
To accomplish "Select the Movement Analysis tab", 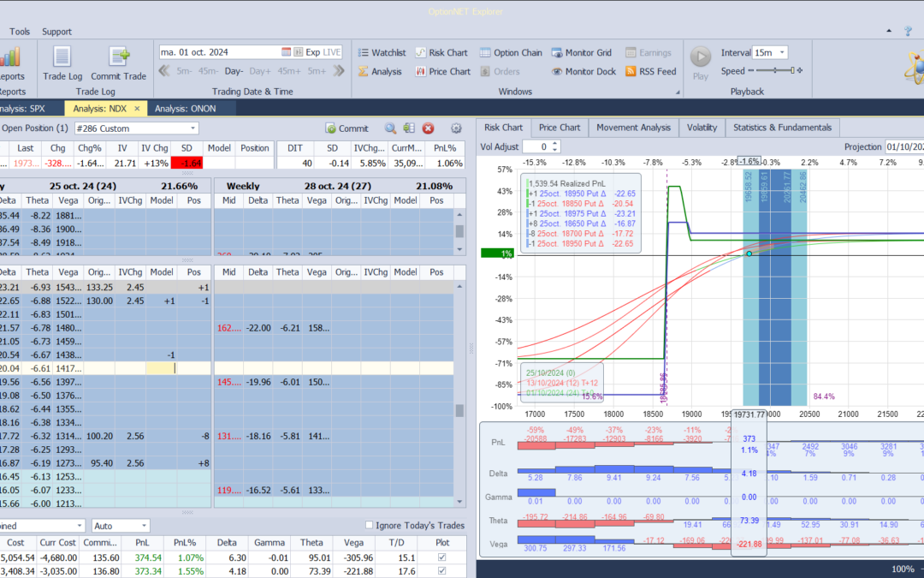I will [633, 128].
